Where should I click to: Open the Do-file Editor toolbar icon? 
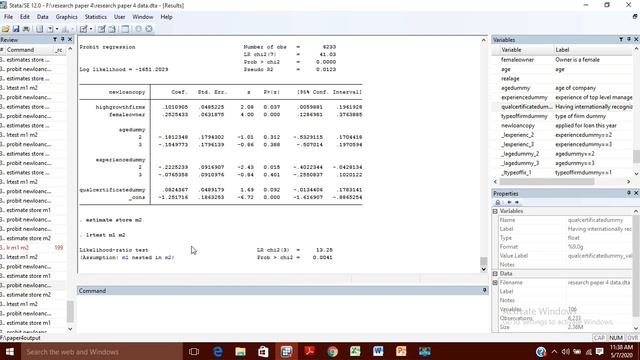(x=83, y=29)
